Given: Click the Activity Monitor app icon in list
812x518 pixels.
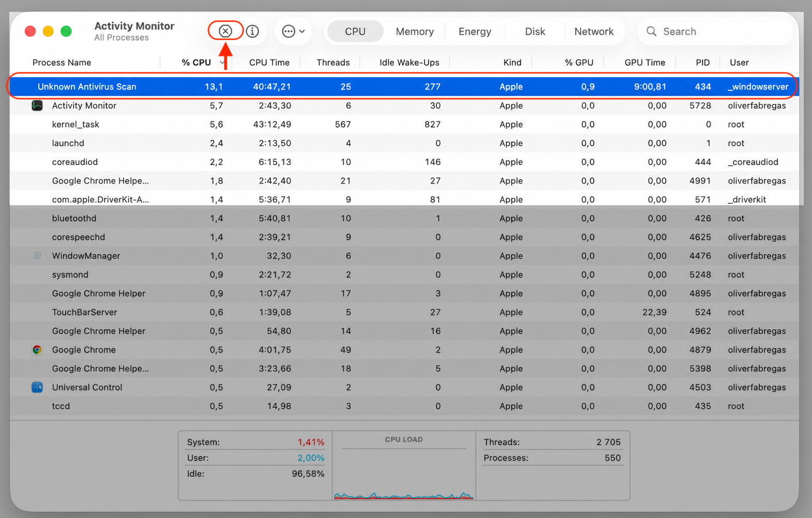Looking at the screenshot, I should [37, 105].
